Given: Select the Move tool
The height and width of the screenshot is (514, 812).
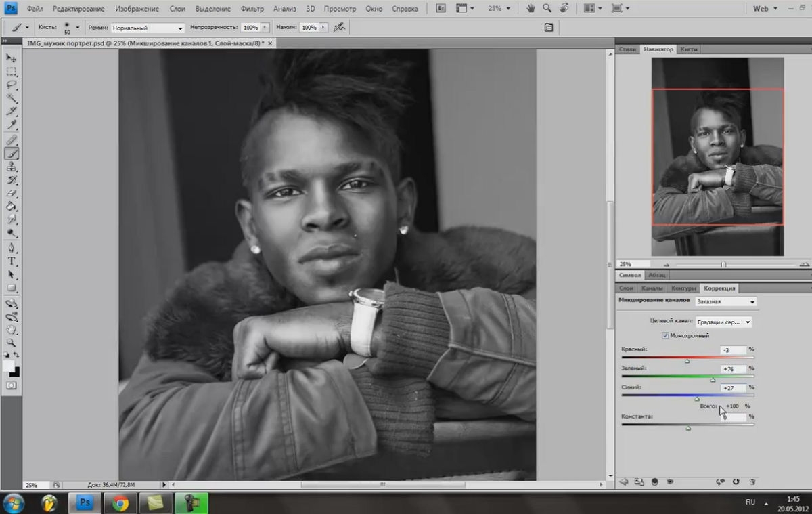Looking at the screenshot, I should point(12,58).
